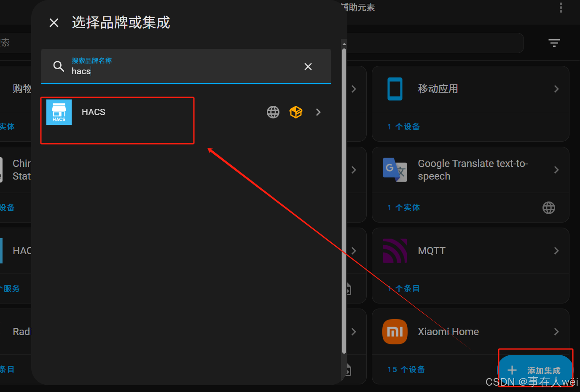580x392 pixels.
Task: Click the globe icon on Google Translate card
Action: pyautogui.click(x=549, y=207)
